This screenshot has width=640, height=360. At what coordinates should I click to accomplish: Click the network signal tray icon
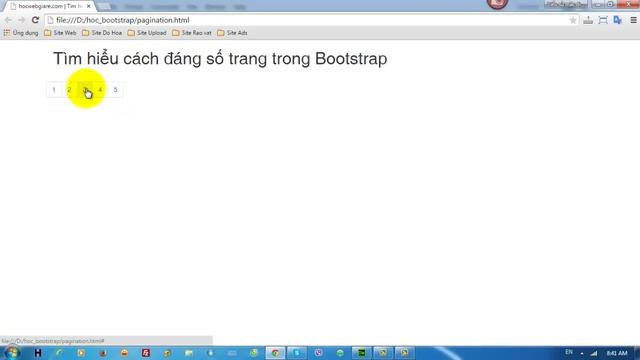coord(594,353)
